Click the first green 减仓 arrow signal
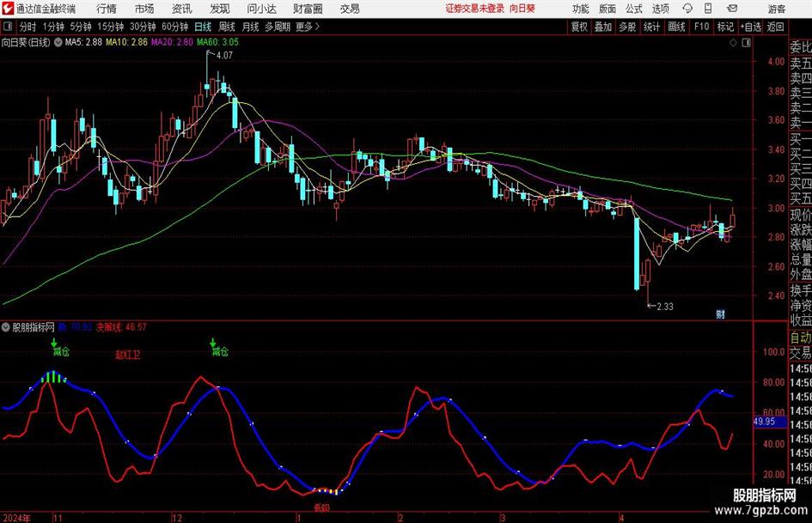Screen dimensions: 812x523 54,343
